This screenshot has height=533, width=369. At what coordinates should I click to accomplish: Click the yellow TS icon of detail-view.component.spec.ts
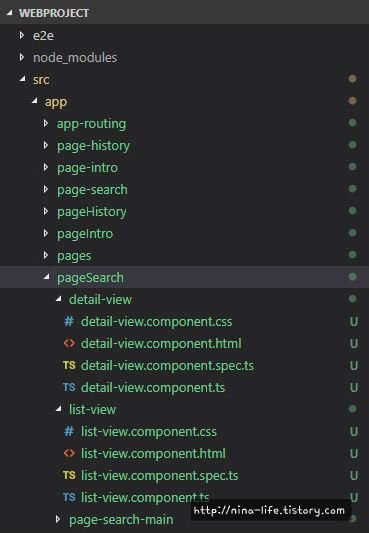(x=69, y=365)
